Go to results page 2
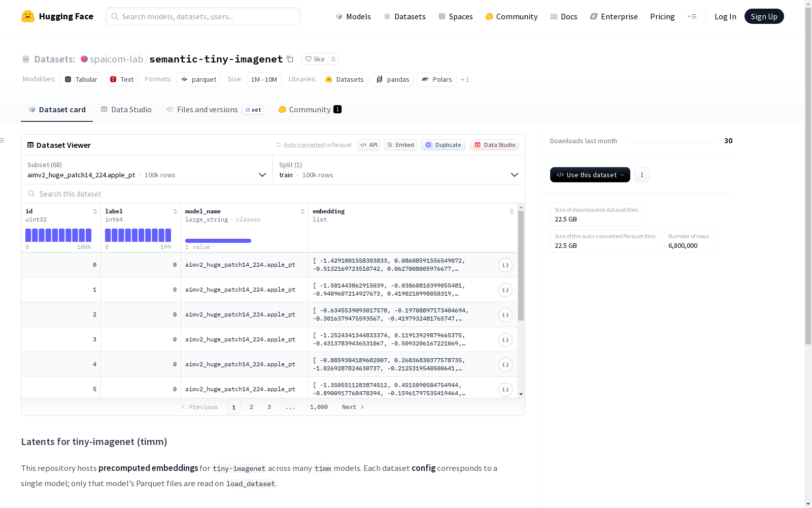 (x=251, y=407)
